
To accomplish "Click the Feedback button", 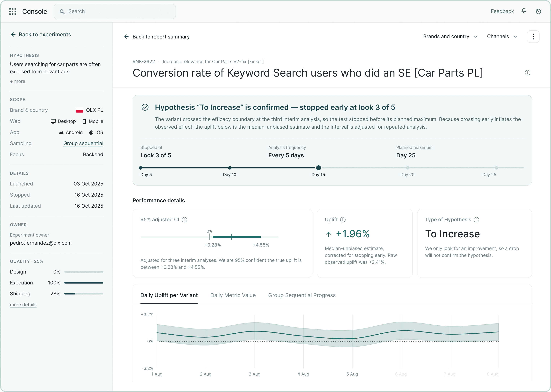I will 502,11.
